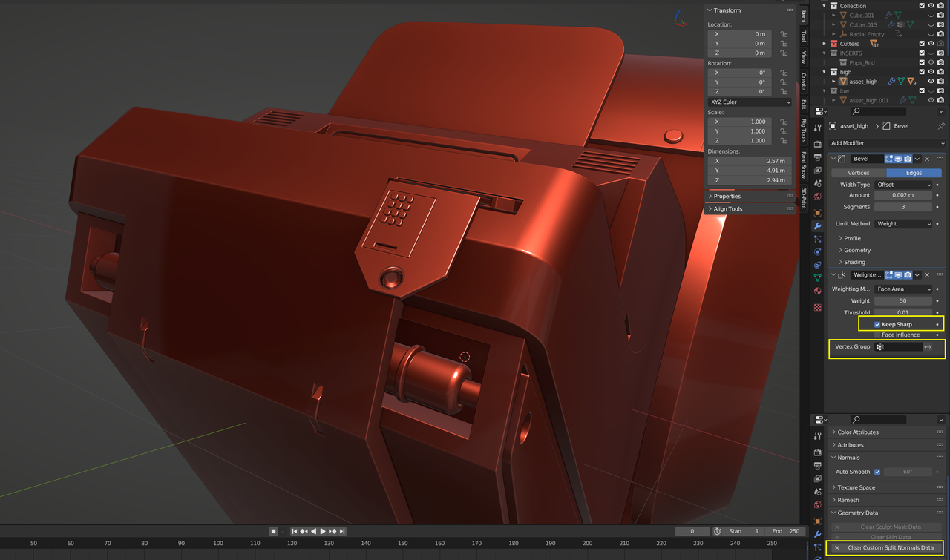
Task: Jump to the timeline's end frame
Action: (342, 531)
